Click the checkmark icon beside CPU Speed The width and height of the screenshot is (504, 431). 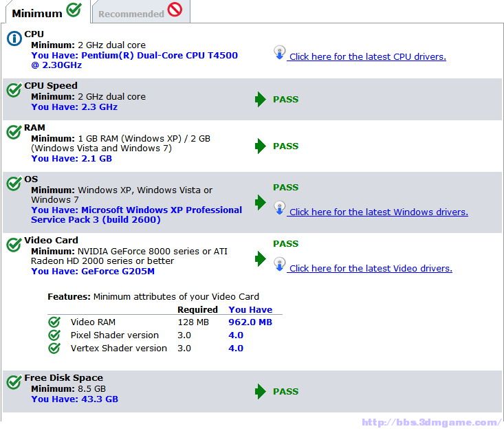(x=14, y=90)
